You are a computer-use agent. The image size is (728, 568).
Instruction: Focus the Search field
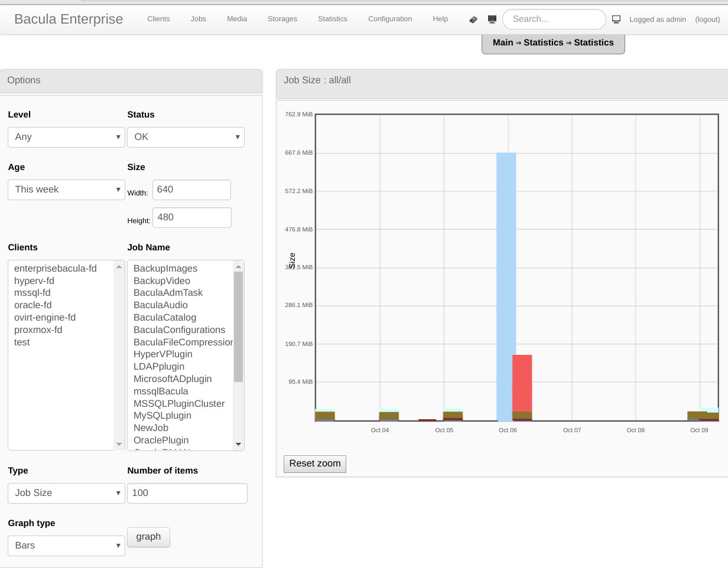(554, 19)
